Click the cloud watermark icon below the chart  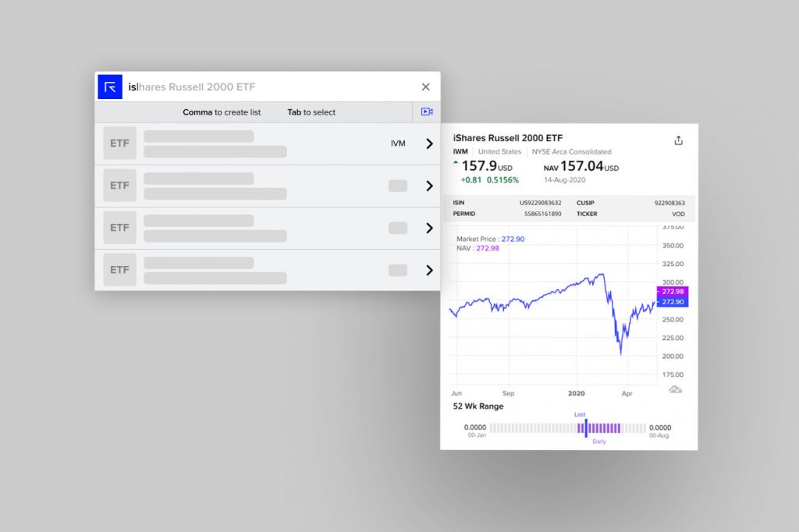coord(676,389)
